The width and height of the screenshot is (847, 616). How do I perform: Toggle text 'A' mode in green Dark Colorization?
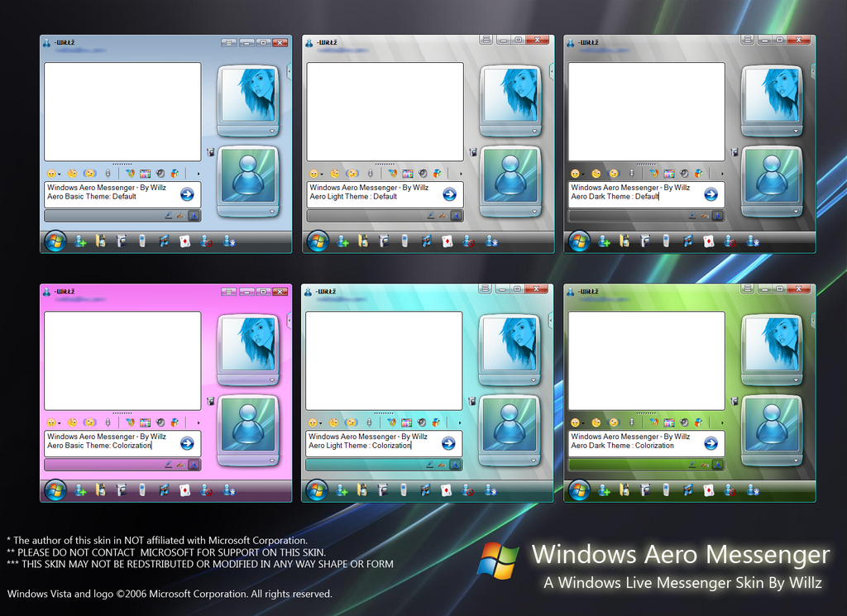(717, 465)
